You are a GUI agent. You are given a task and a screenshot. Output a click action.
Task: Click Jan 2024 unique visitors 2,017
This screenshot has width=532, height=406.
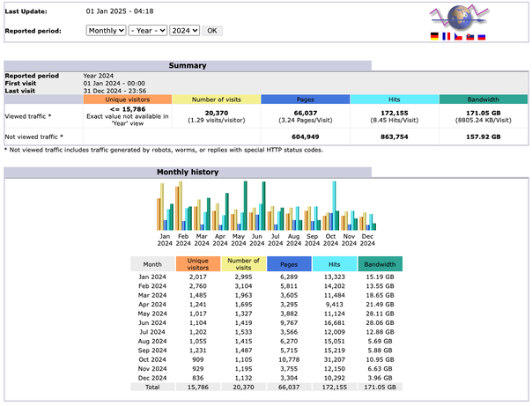tap(198, 277)
